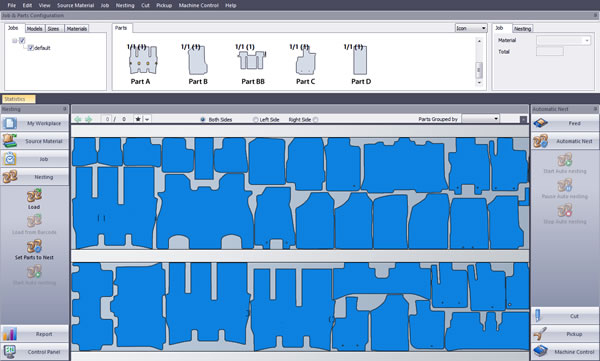The width and height of the screenshot is (600, 361).
Task: Click the My Workplace document icon
Action: click(x=10, y=123)
